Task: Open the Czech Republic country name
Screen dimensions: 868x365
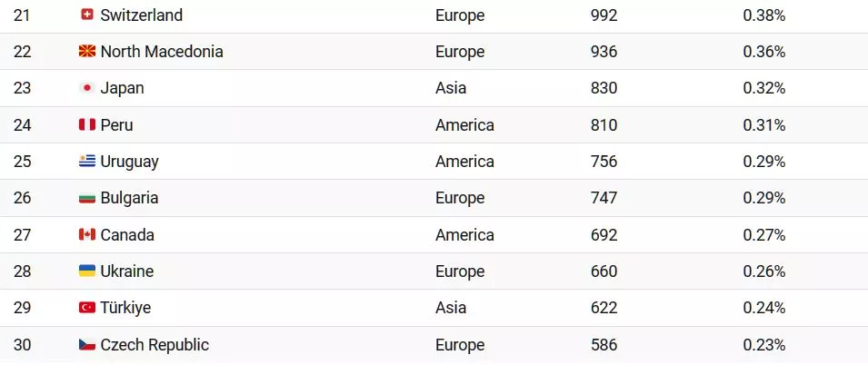Action: point(155,345)
